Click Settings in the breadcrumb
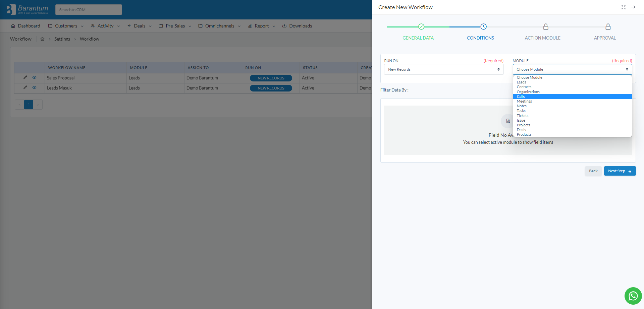The width and height of the screenshot is (644, 309). pyautogui.click(x=62, y=39)
